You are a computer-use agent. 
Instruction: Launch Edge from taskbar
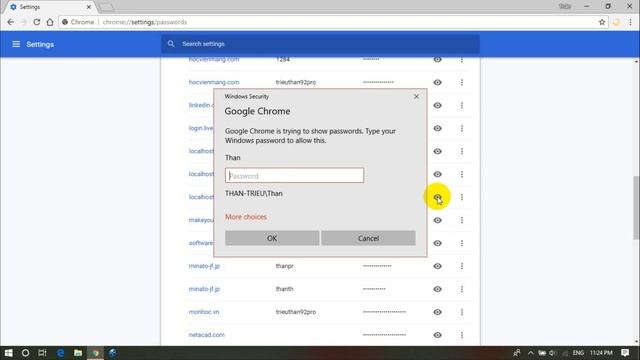(60, 353)
